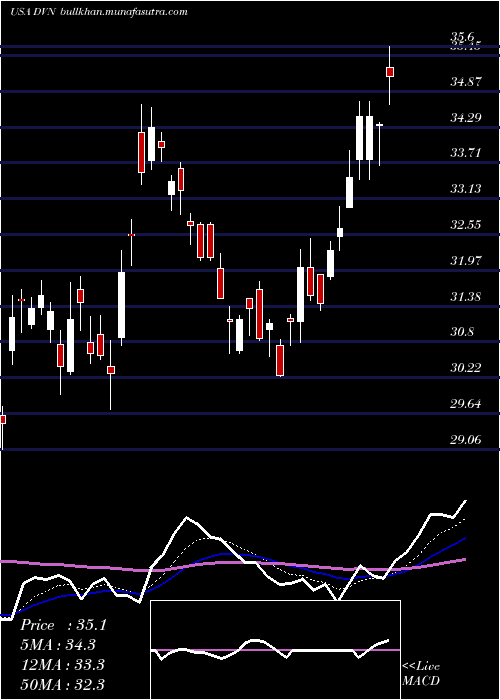The image size is (500, 700).
Task: Select the 31.97 price axis label
Action: 466,260
